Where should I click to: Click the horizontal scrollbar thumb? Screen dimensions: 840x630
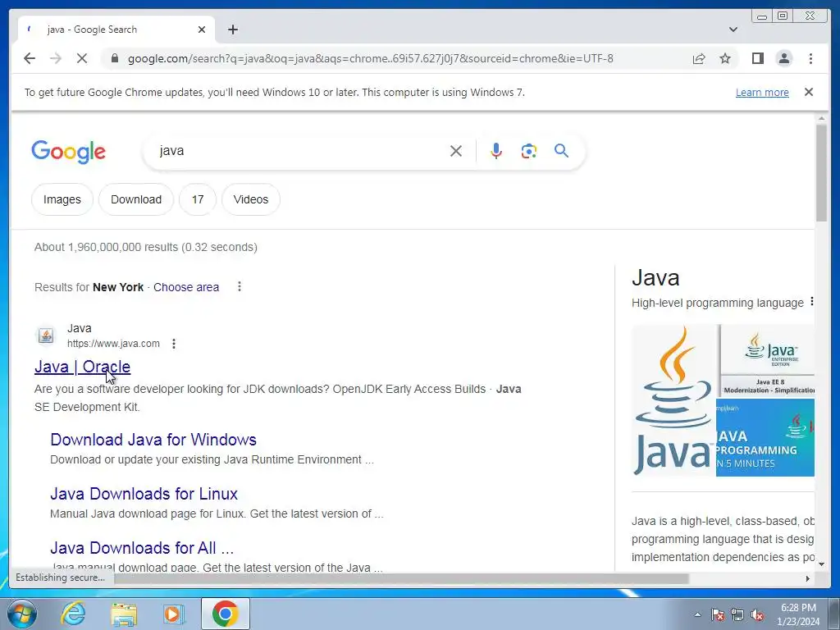click(x=400, y=578)
